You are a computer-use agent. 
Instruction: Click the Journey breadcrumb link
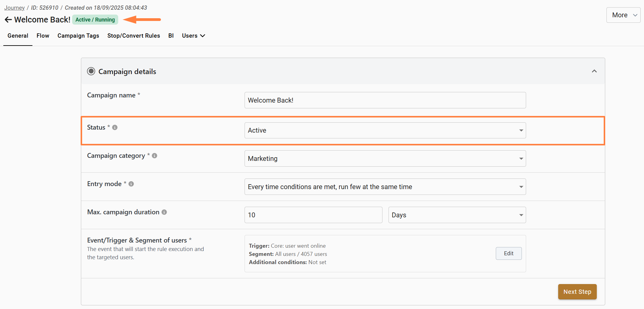tap(14, 8)
